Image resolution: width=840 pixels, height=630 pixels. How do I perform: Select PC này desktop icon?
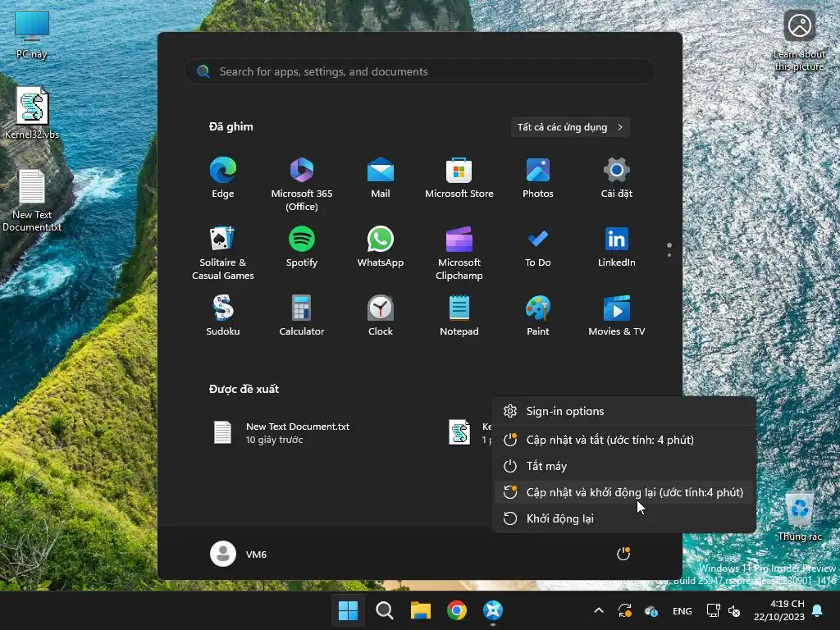point(32,34)
